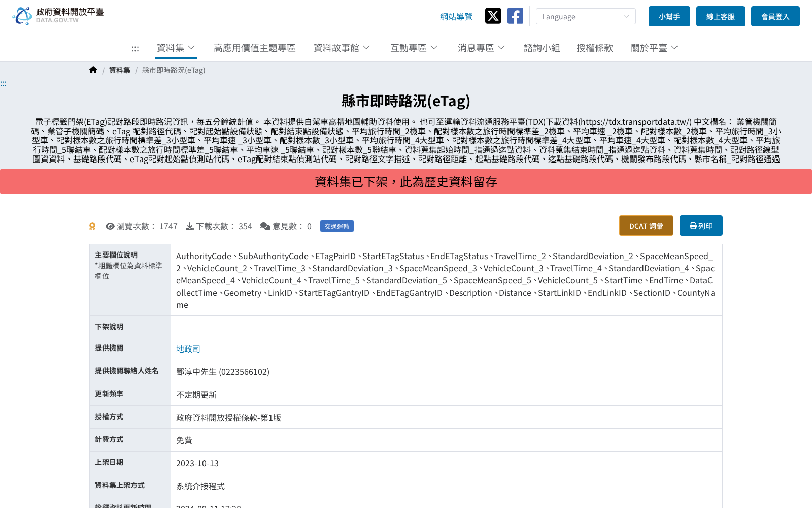Viewport: 812px width, 508px height.
Task: Click the red 資料集已下架 notice banner
Action: pos(406,181)
